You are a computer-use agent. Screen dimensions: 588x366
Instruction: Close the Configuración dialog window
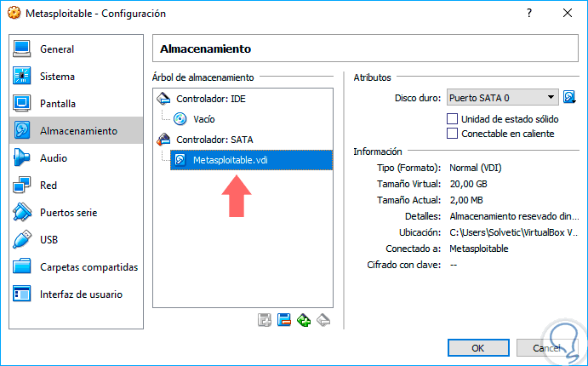point(568,13)
